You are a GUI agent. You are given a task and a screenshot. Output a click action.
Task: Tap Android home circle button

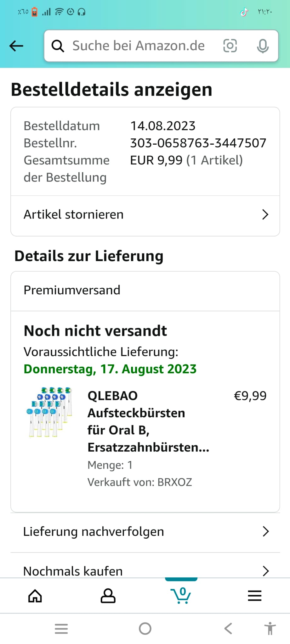point(145,629)
